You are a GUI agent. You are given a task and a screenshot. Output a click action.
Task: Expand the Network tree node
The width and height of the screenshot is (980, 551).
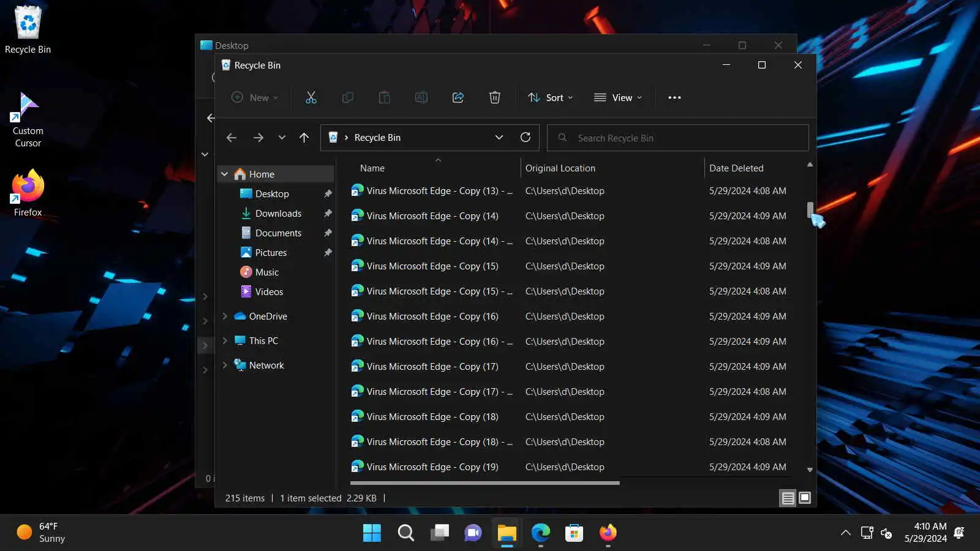pyautogui.click(x=225, y=365)
